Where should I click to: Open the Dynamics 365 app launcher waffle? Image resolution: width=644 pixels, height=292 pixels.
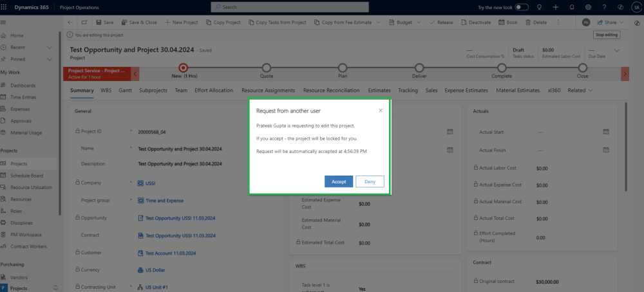tap(4, 7)
